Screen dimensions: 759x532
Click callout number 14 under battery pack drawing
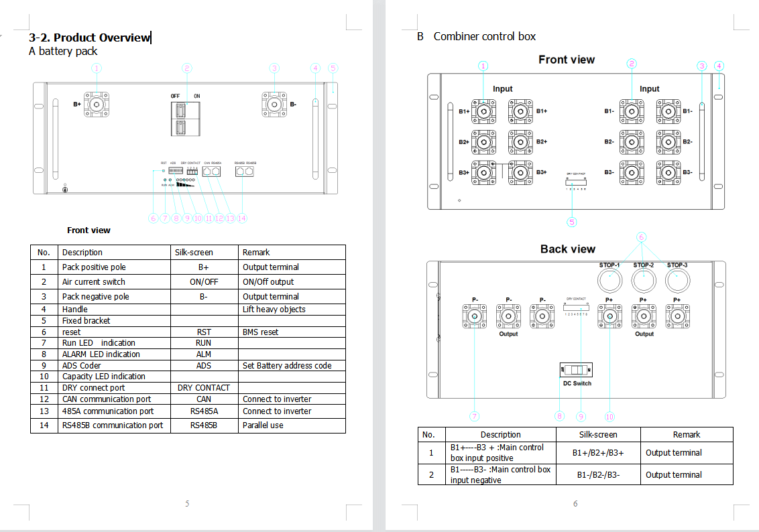tap(241, 218)
